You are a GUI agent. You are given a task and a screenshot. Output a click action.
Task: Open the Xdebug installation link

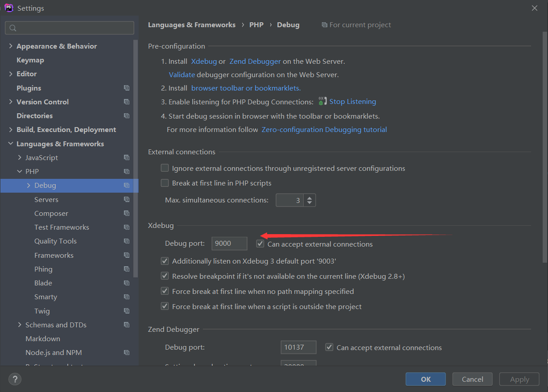pos(204,62)
